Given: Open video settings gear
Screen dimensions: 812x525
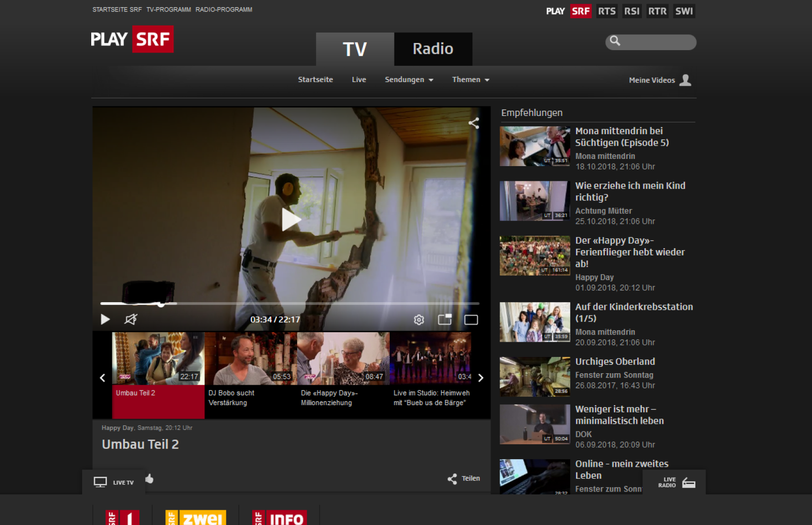Looking at the screenshot, I should point(419,320).
